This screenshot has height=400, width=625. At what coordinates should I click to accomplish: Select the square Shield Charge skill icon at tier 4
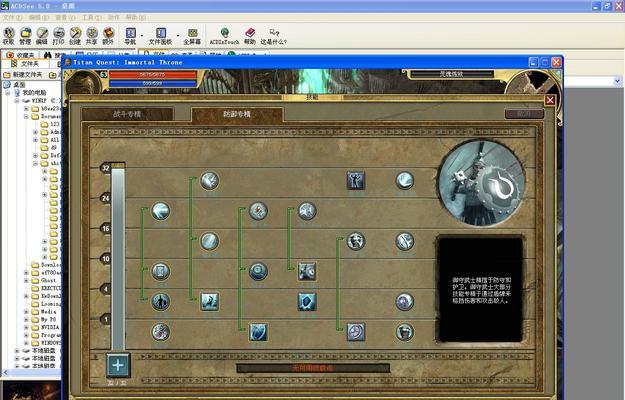pyautogui.click(x=209, y=302)
